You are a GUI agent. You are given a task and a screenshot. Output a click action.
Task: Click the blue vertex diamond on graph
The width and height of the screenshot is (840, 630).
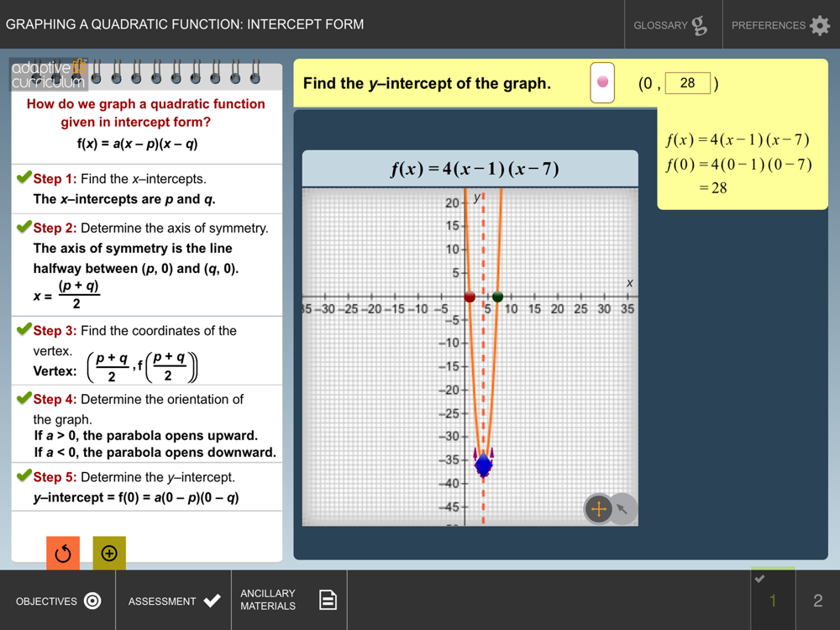click(x=484, y=465)
